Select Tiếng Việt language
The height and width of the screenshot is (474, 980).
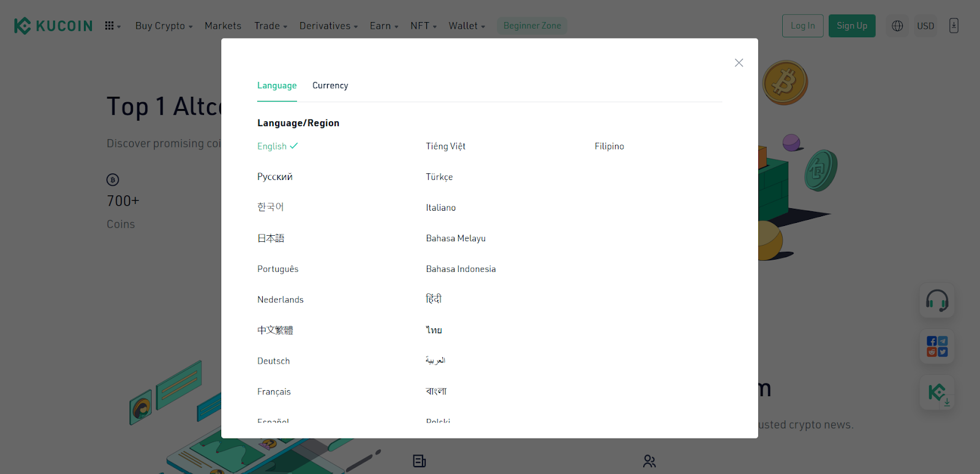coord(446,146)
